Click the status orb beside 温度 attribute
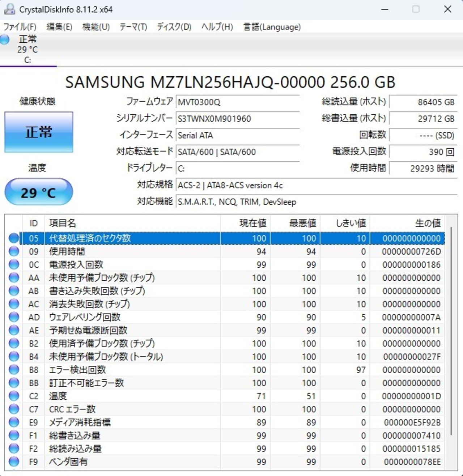The width and height of the screenshot is (463, 476). (x=14, y=396)
